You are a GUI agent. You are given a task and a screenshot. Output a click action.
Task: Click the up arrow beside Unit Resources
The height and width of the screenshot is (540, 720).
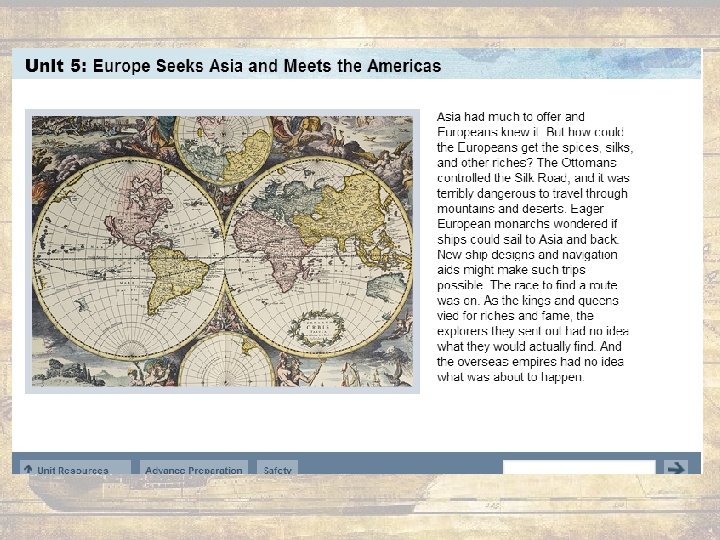tap(28, 469)
